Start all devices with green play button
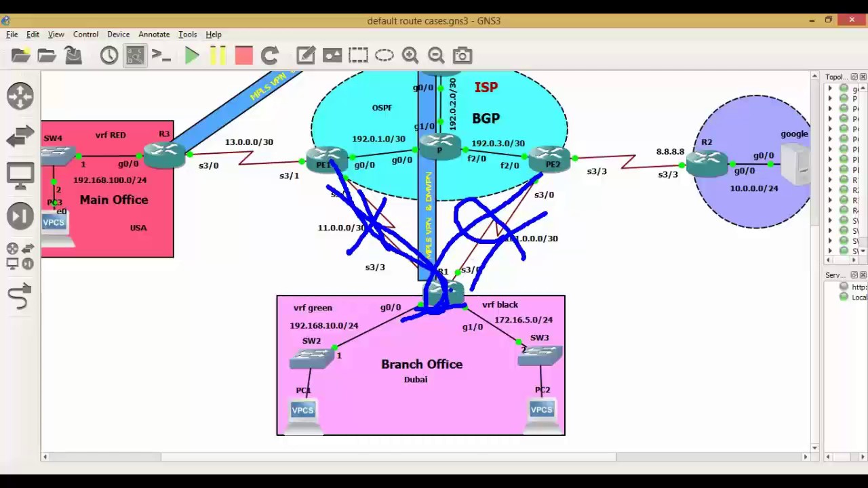Image resolution: width=868 pixels, height=488 pixels. [192, 56]
